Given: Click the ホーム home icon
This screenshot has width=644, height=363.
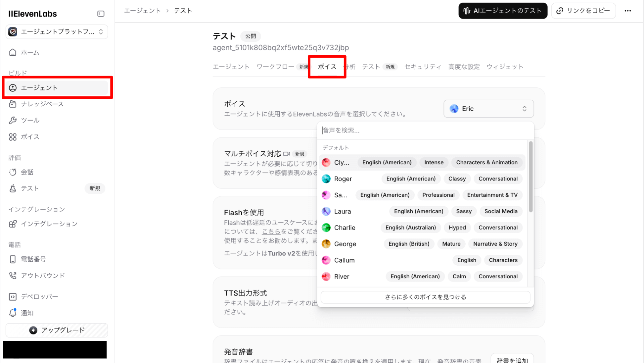Looking at the screenshot, I should click(13, 52).
